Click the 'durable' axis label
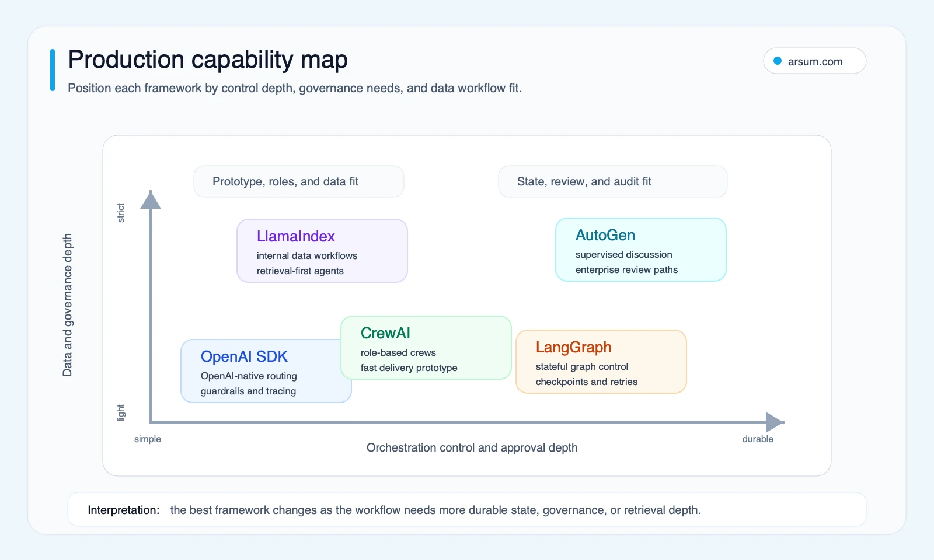 click(758, 439)
